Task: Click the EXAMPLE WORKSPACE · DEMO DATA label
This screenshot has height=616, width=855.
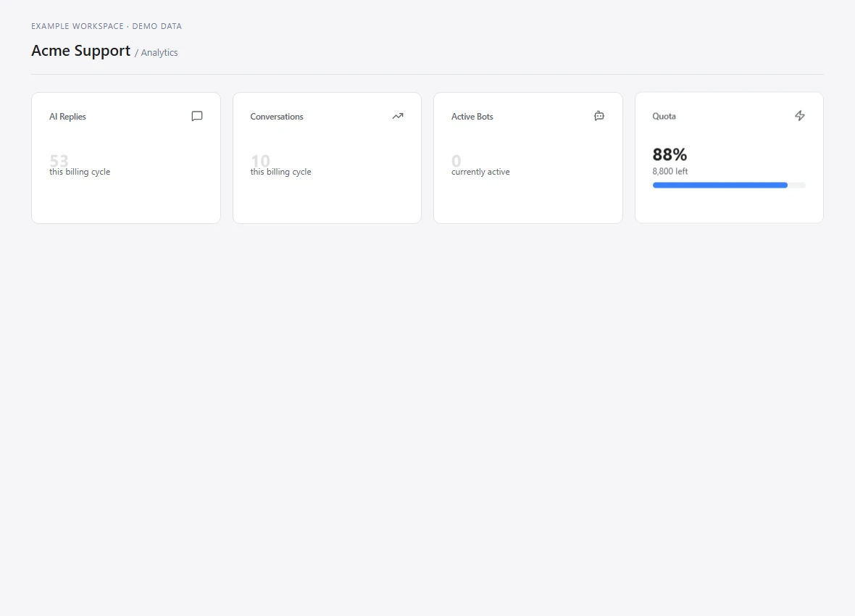Action: coord(107,26)
